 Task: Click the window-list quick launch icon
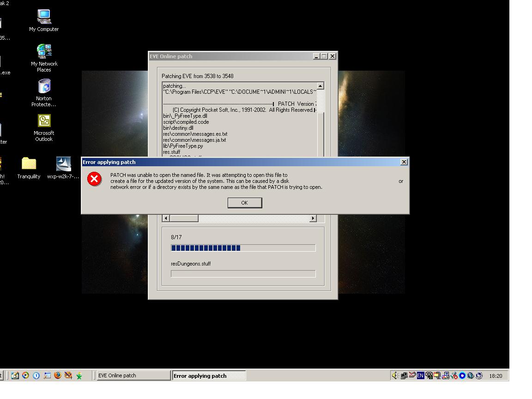[47, 375]
